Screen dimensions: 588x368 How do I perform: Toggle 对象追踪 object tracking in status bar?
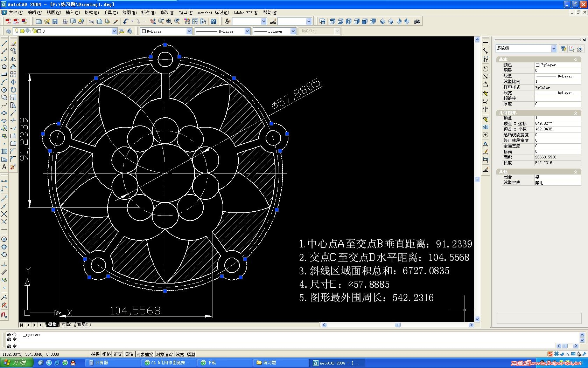click(164, 354)
